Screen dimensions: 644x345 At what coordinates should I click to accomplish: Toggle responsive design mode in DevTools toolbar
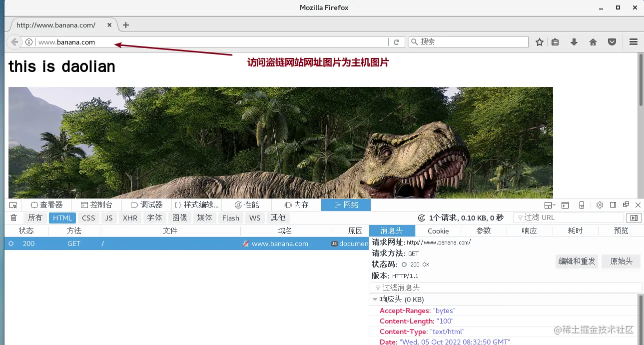click(581, 204)
